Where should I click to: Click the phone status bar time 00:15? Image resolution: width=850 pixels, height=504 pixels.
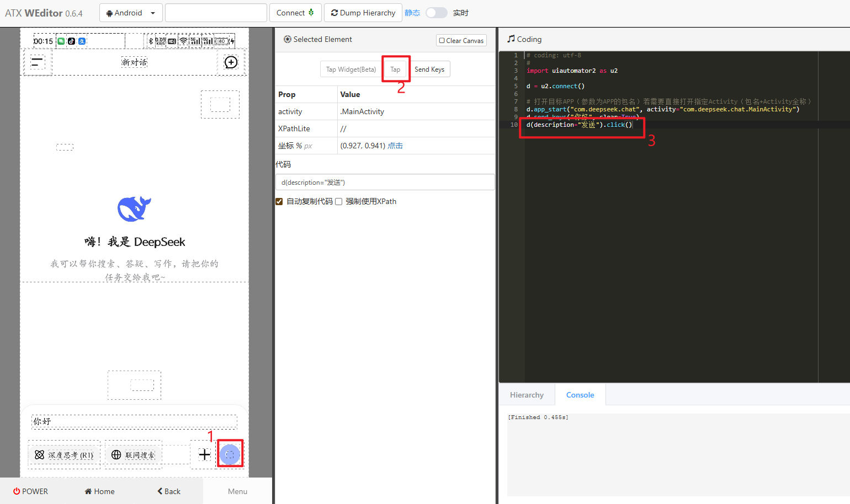pyautogui.click(x=43, y=41)
